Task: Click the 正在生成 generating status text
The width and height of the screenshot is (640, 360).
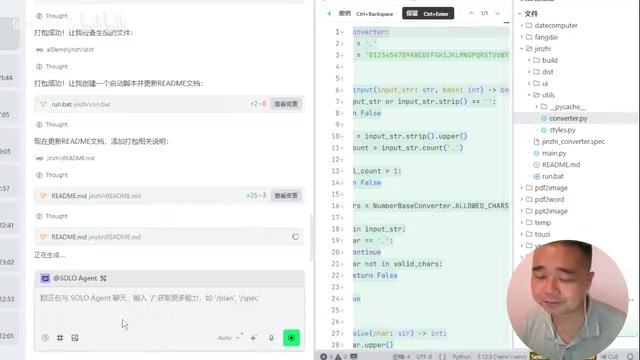Action: (49, 255)
